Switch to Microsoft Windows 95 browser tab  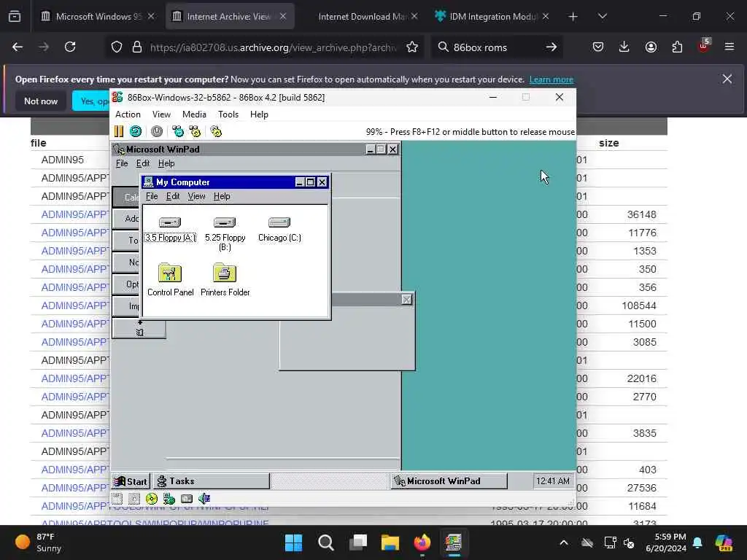(x=98, y=16)
